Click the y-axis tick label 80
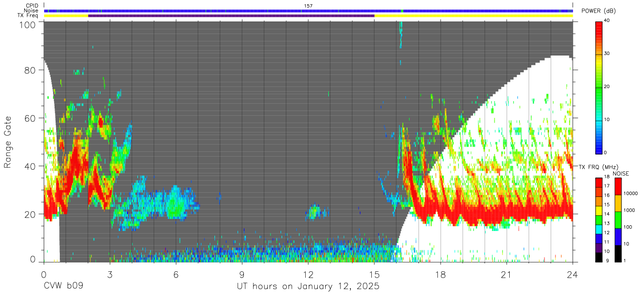Screen dimensions: 644x297 (31, 70)
